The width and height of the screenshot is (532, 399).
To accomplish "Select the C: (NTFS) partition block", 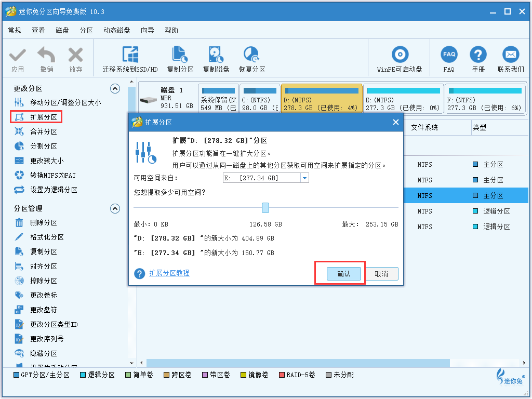I will click(x=260, y=99).
